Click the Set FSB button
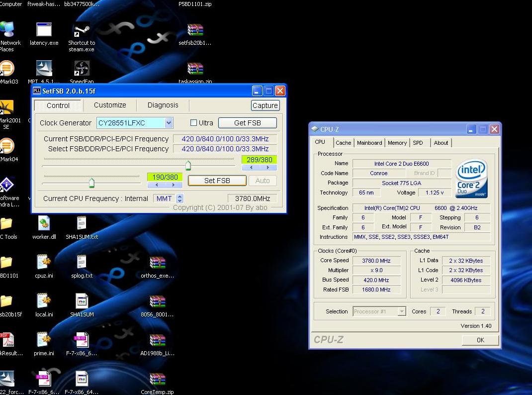 click(217, 181)
